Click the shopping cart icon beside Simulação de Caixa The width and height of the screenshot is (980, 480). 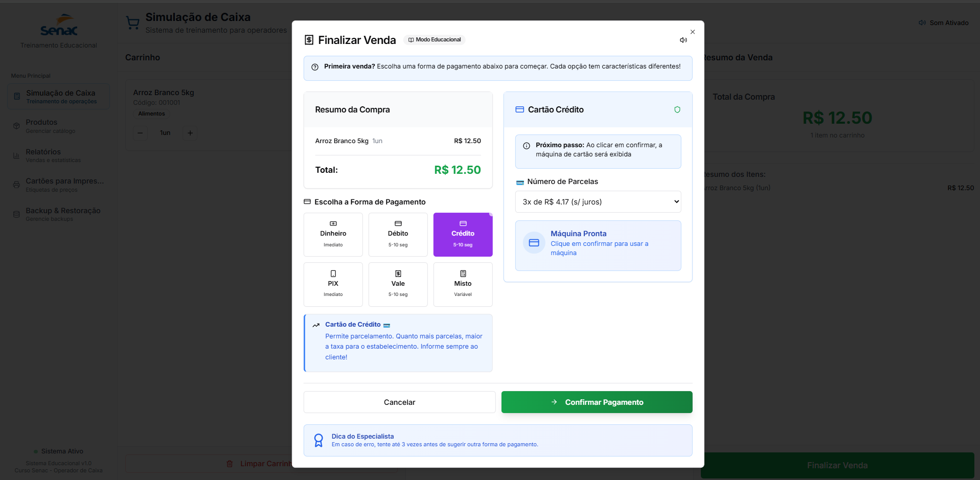pos(132,22)
